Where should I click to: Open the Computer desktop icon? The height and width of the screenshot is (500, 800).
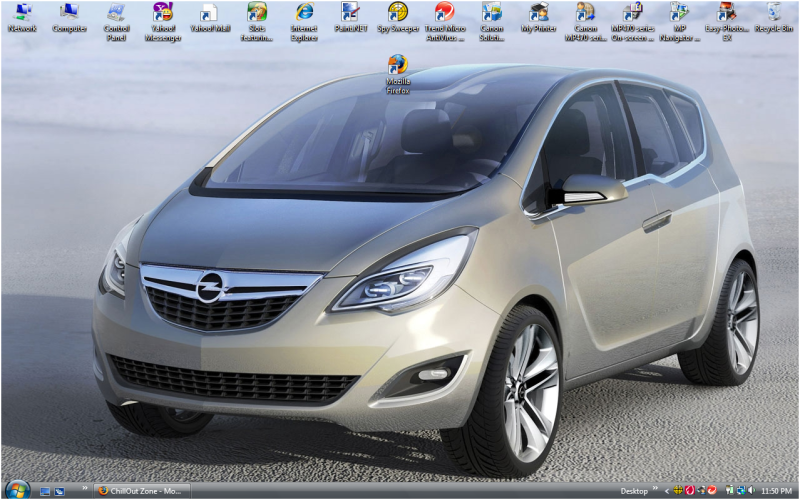click(69, 14)
